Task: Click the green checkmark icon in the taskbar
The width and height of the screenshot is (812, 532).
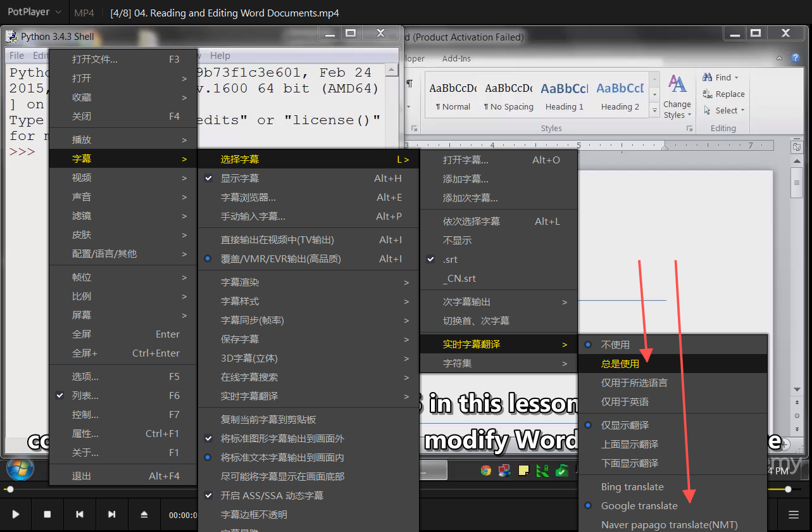Action: 562,471
